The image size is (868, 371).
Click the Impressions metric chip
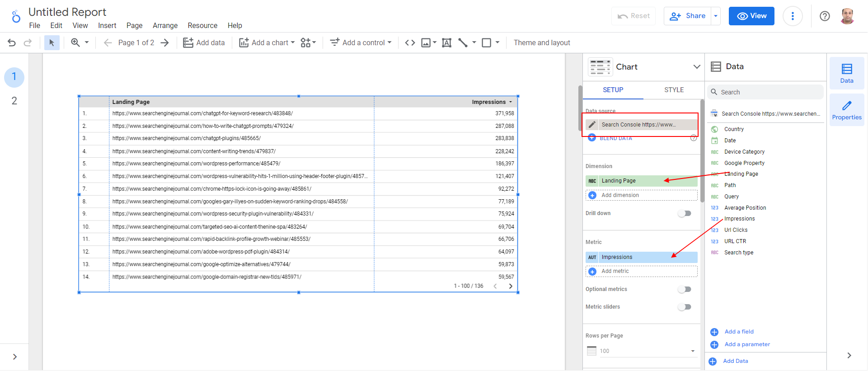point(642,257)
